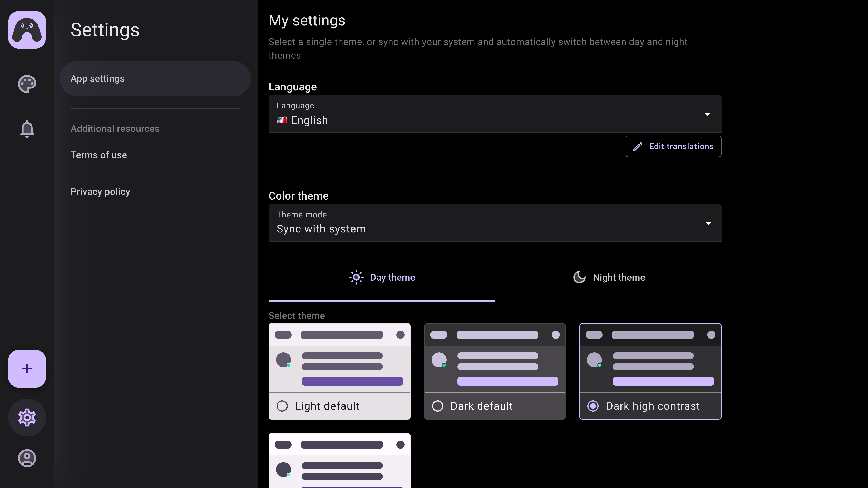
Task: Open the English language selector field
Action: pyautogui.click(x=495, y=114)
